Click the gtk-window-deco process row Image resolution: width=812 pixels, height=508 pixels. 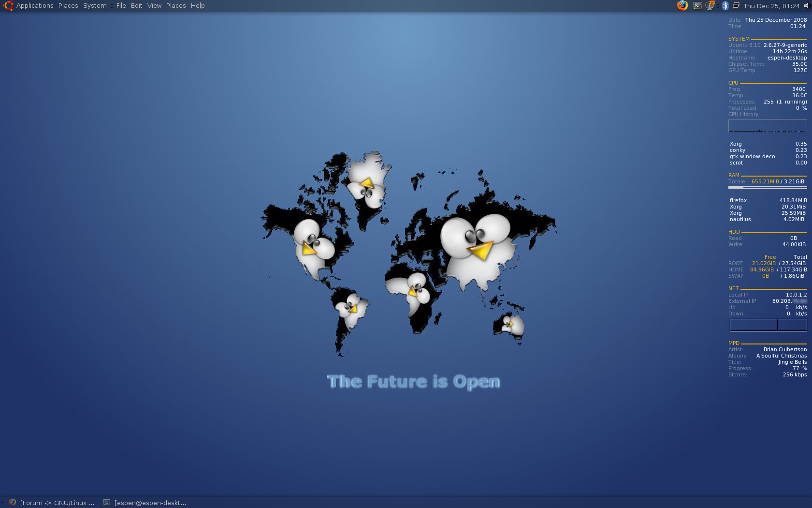(768, 156)
